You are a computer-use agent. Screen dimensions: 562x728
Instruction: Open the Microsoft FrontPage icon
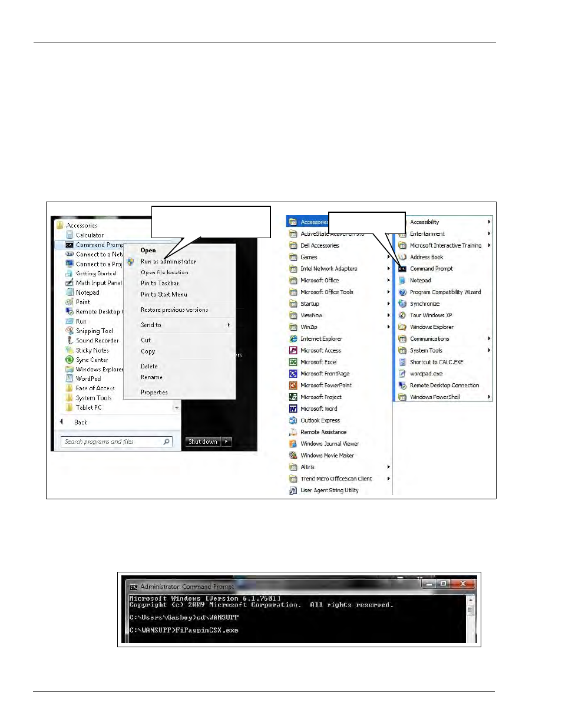coord(293,374)
